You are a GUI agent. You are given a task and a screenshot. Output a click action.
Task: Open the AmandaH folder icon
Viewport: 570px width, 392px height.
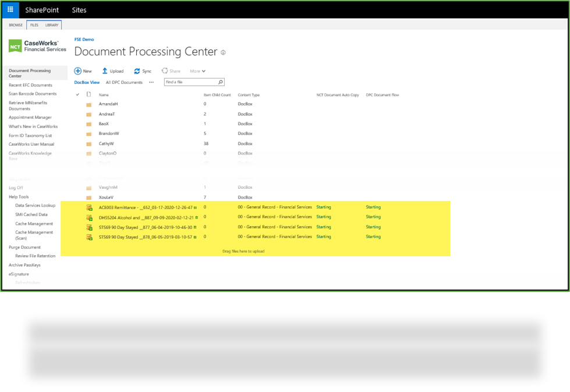coord(90,104)
